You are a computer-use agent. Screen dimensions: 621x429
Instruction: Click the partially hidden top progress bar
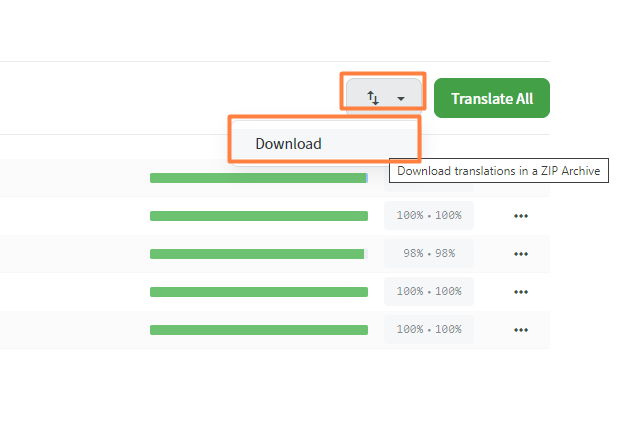[x=259, y=178]
